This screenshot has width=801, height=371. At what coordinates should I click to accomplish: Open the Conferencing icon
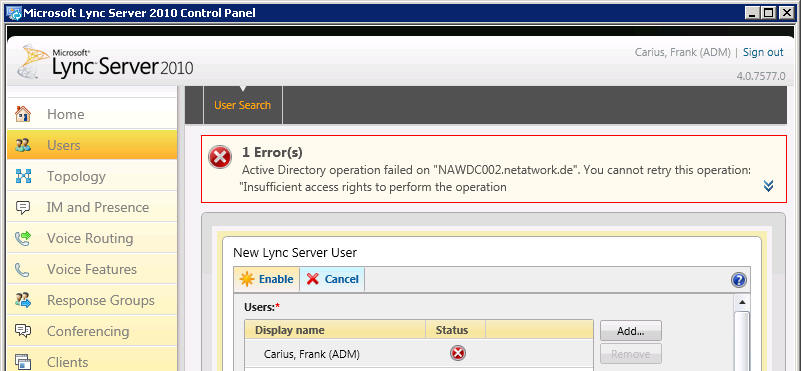coord(23,331)
